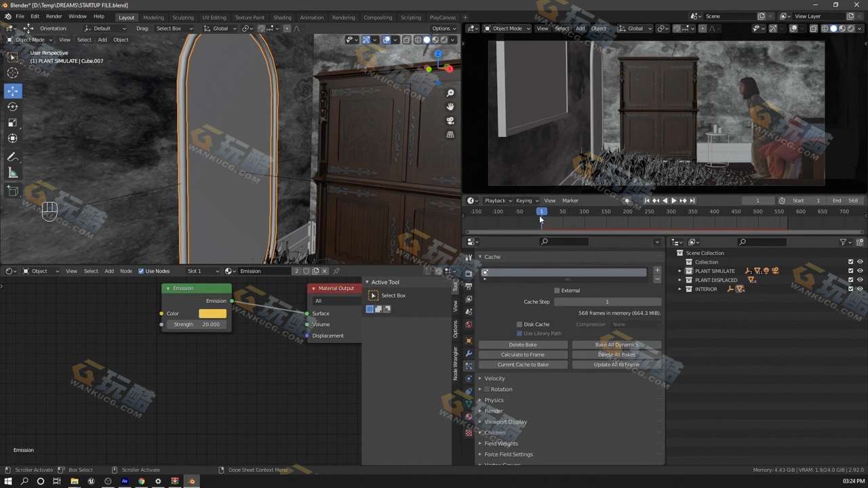Open the Drag Select Box dropdown
The height and width of the screenshot is (488, 868).
(x=174, y=28)
